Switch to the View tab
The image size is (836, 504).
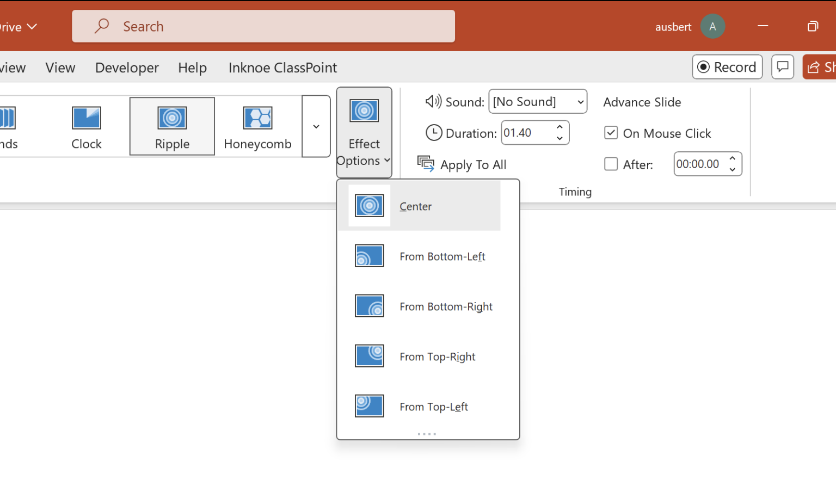coord(60,67)
